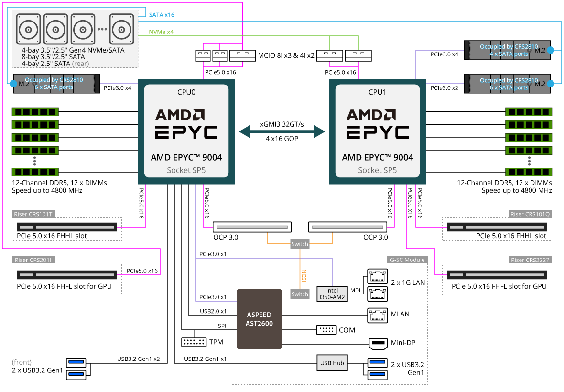Select the lower rear USB3.2 port by USB Hub
Screen dimensions: 564x392
coord(377,374)
